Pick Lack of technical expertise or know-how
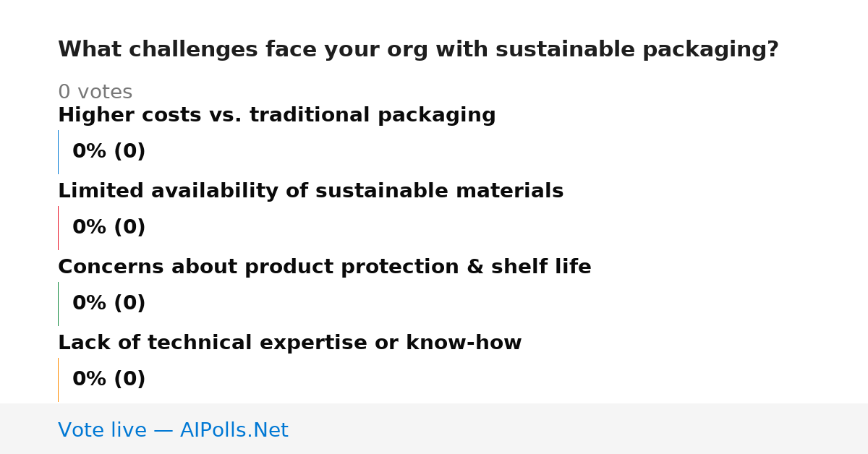The image size is (868, 454). [x=289, y=343]
